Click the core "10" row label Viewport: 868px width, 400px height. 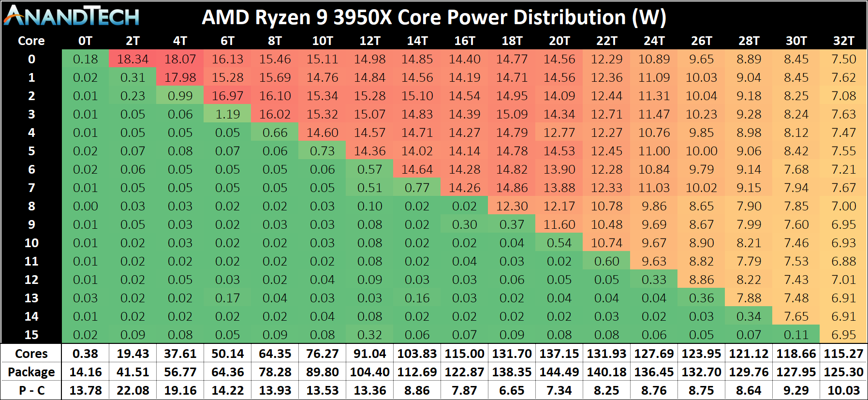point(31,243)
